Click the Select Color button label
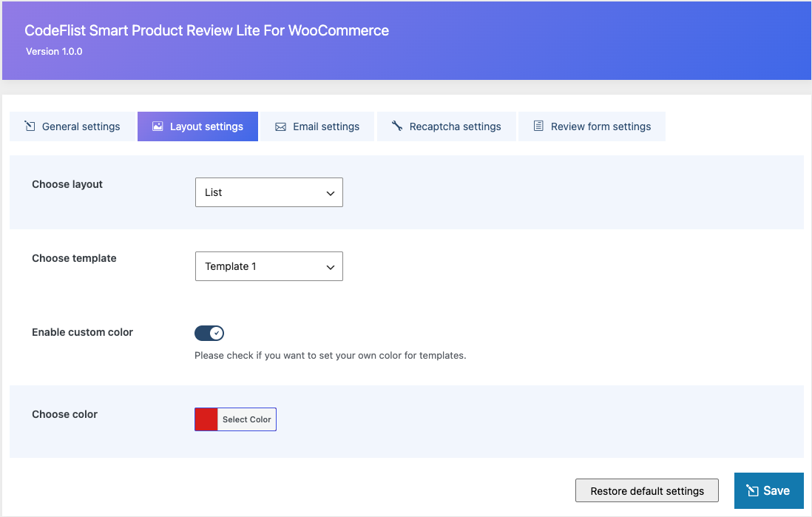Image resolution: width=812 pixels, height=517 pixels. point(246,419)
